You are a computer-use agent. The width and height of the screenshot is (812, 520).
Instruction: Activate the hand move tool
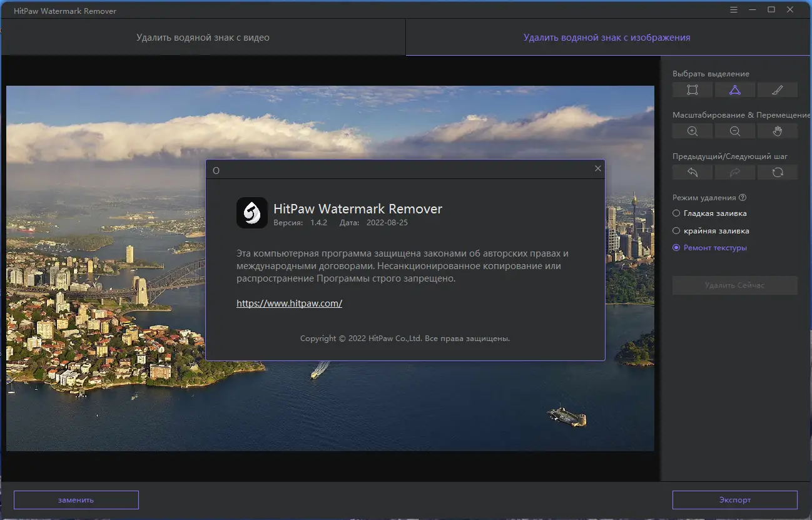[778, 131]
